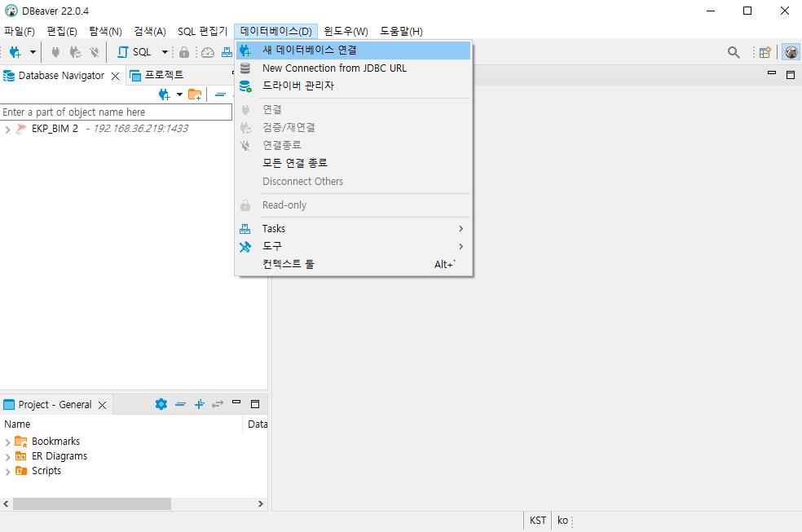
Task: Switch to the 프로젝트 tab
Action: [x=161, y=75]
